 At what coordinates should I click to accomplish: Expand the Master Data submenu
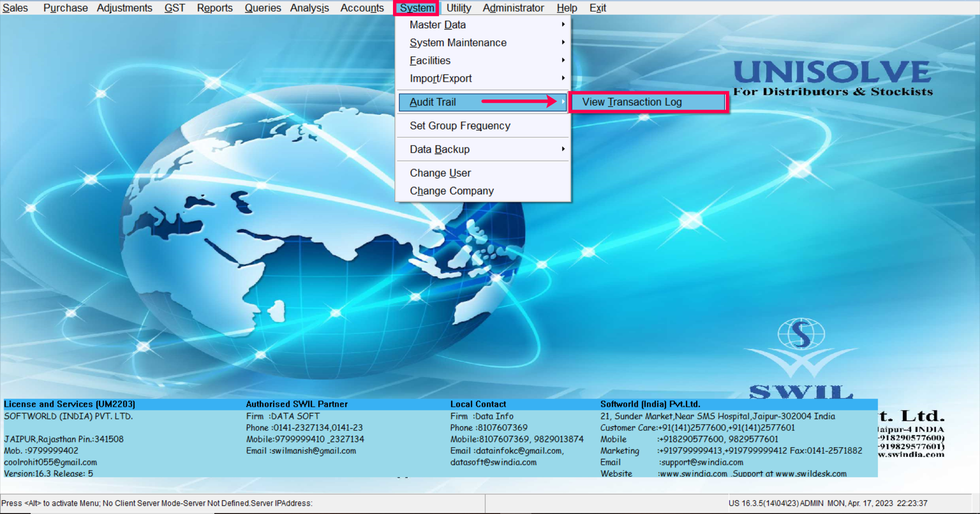pos(483,25)
